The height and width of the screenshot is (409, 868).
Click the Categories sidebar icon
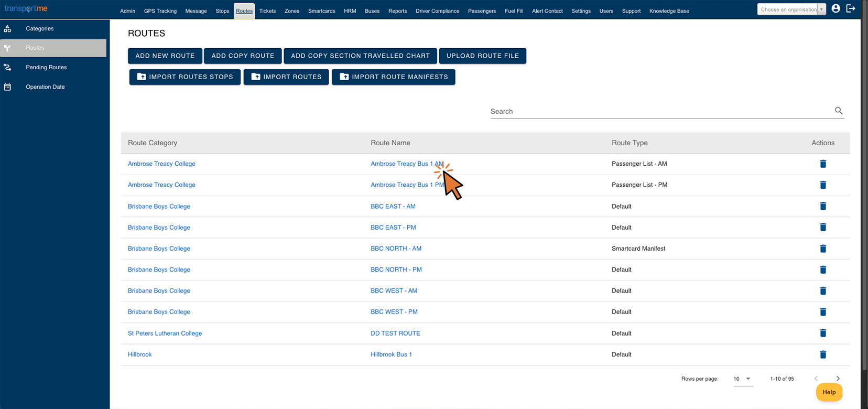click(x=7, y=28)
